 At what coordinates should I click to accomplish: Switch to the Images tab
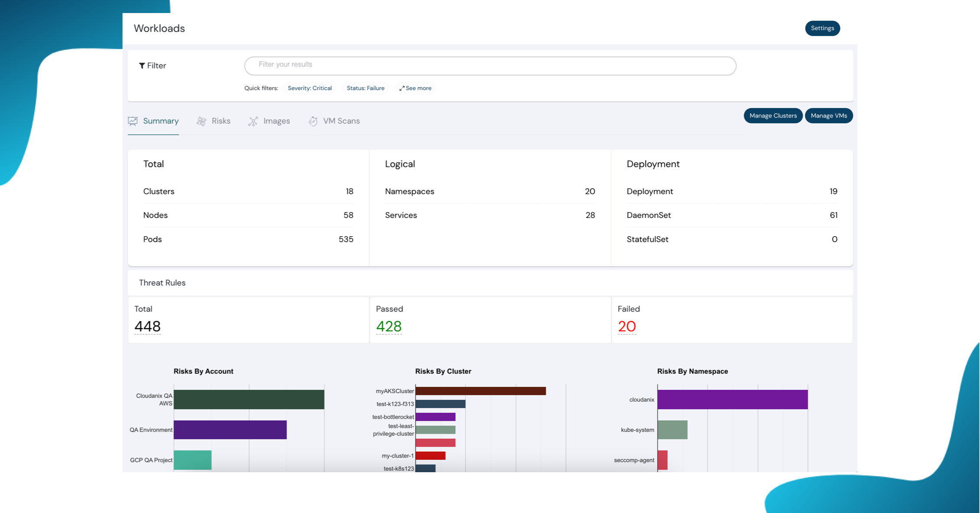coord(276,121)
